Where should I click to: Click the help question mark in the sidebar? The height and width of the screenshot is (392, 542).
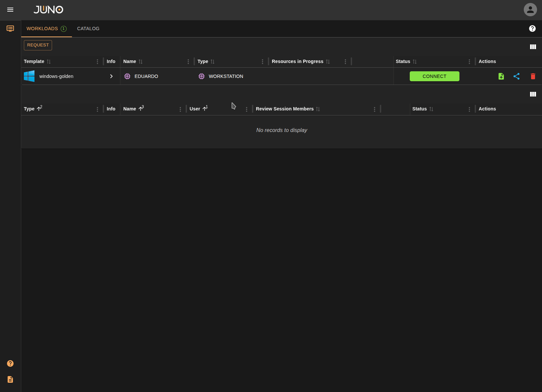pyautogui.click(x=10, y=363)
